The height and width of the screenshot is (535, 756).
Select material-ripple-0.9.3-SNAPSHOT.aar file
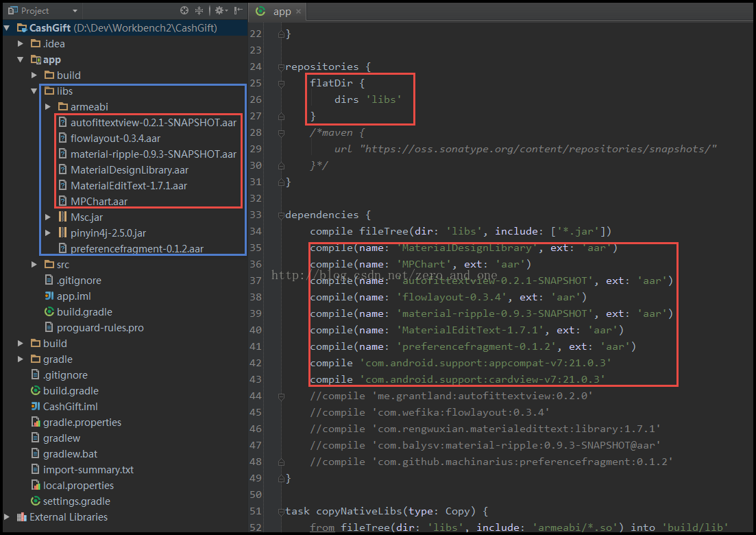coord(154,154)
